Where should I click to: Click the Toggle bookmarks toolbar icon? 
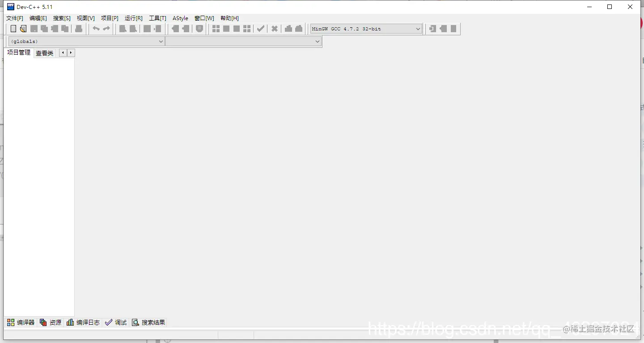tap(443, 29)
